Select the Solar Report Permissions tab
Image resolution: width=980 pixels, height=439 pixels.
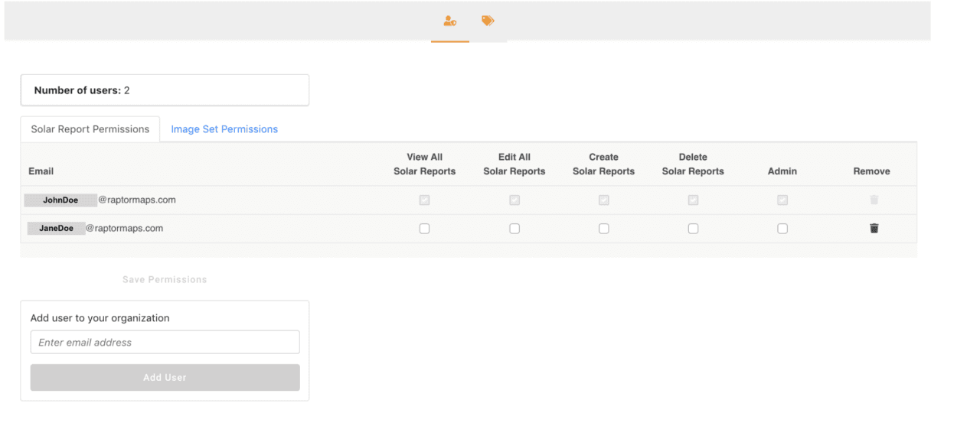coord(90,129)
